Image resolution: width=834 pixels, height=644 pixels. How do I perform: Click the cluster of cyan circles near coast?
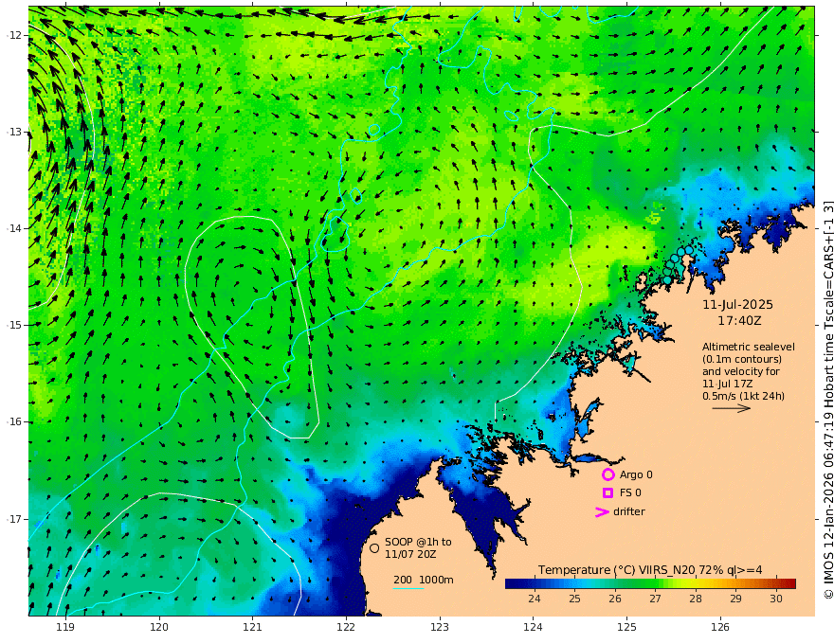(678, 264)
